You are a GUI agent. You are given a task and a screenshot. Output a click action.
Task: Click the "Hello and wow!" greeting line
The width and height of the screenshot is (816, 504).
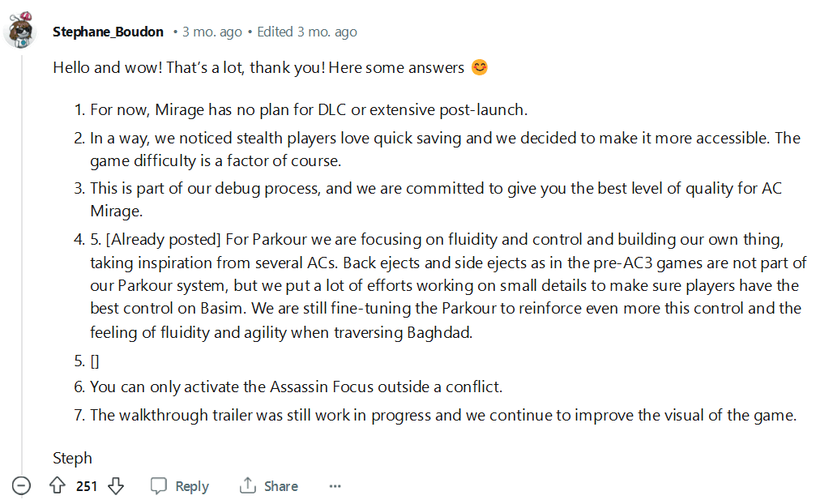pyautogui.click(x=259, y=67)
